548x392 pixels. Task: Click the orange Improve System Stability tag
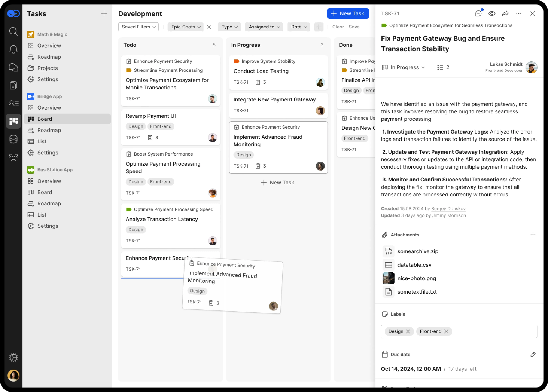pyautogui.click(x=265, y=61)
